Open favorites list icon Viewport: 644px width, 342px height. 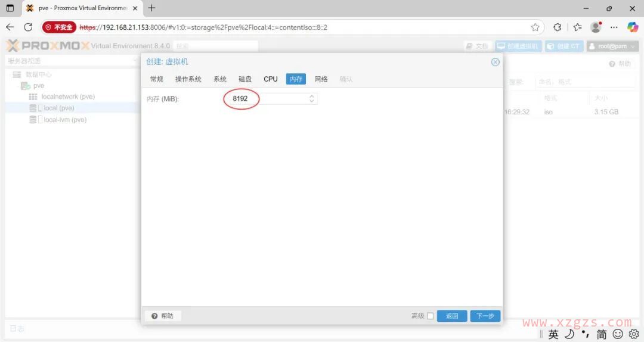click(x=577, y=27)
